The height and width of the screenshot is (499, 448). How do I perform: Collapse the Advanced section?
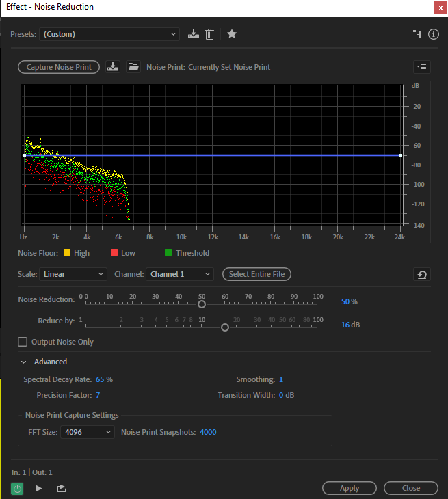click(24, 362)
